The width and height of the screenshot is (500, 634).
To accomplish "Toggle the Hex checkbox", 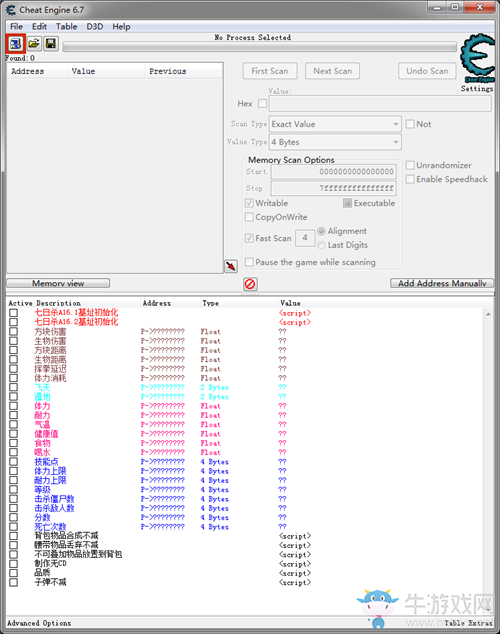I will point(262,104).
